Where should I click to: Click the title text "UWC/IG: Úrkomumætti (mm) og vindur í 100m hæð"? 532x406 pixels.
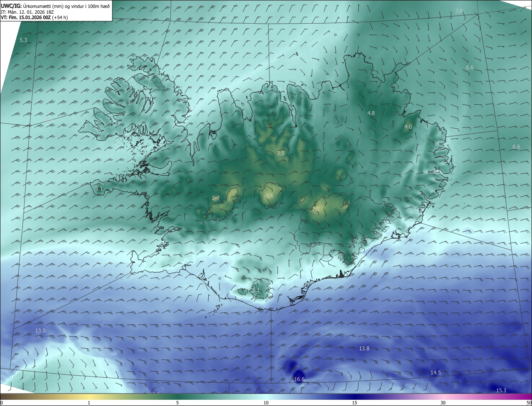[x=55, y=6]
